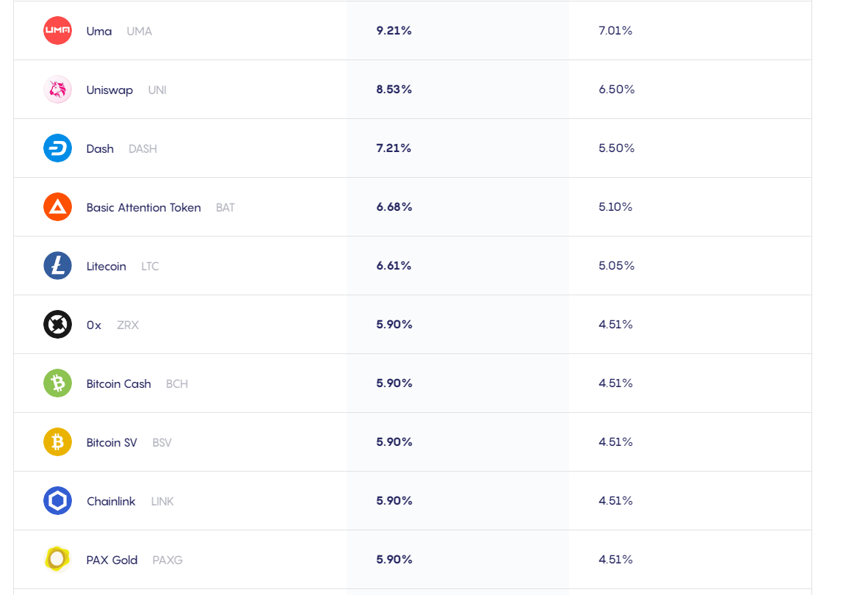Click the blue Dash coin icon
The width and height of the screenshot is (868, 595).
tap(57, 148)
